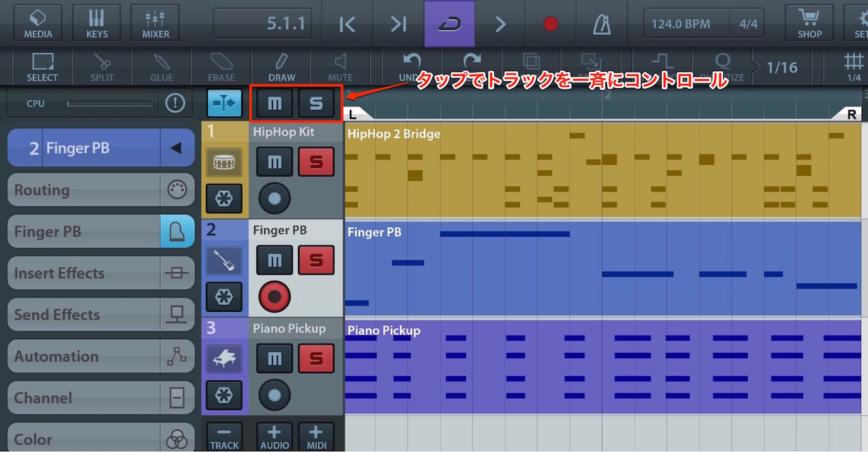Image resolution: width=868 pixels, height=452 pixels.
Task: Click the HipHop Kit drum instrument icon
Action: tap(224, 163)
